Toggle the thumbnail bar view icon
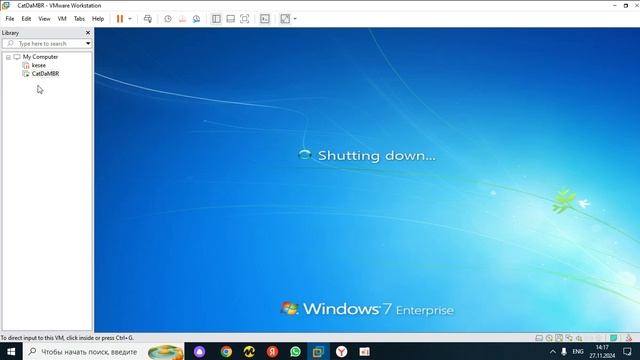The height and width of the screenshot is (360, 640). [x=230, y=19]
